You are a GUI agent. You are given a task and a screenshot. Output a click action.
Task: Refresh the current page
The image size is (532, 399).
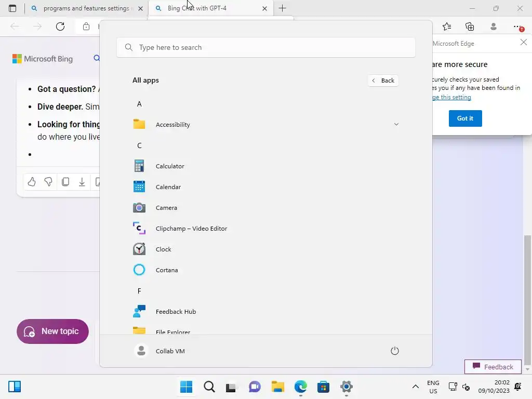60,26
